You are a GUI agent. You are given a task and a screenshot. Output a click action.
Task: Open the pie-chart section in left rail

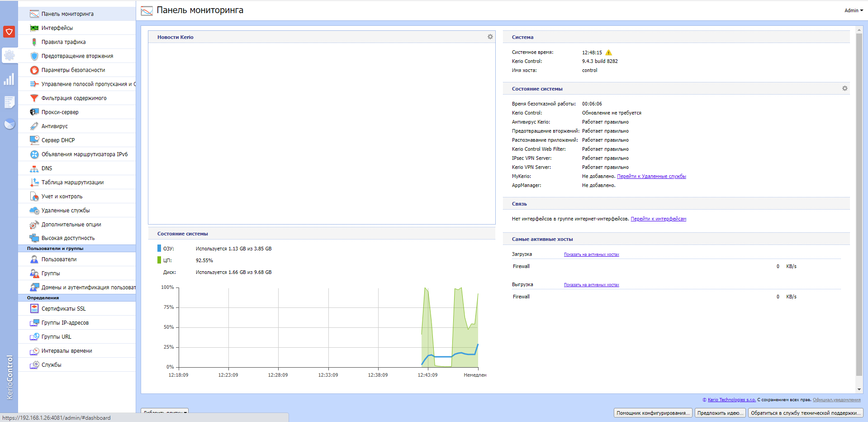point(9,124)
